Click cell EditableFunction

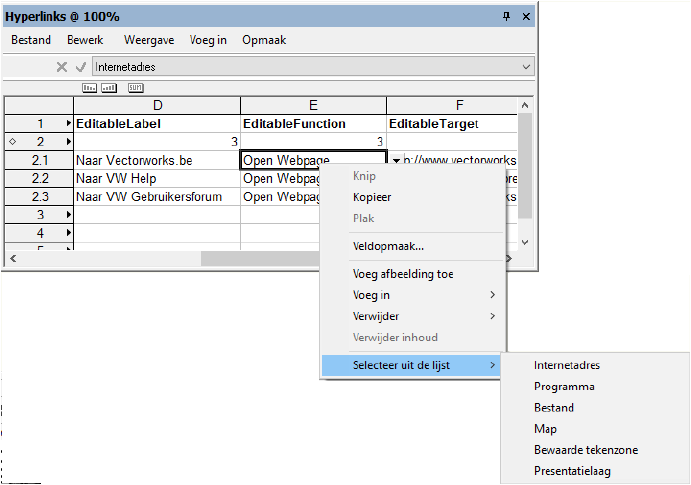(313, 124)
